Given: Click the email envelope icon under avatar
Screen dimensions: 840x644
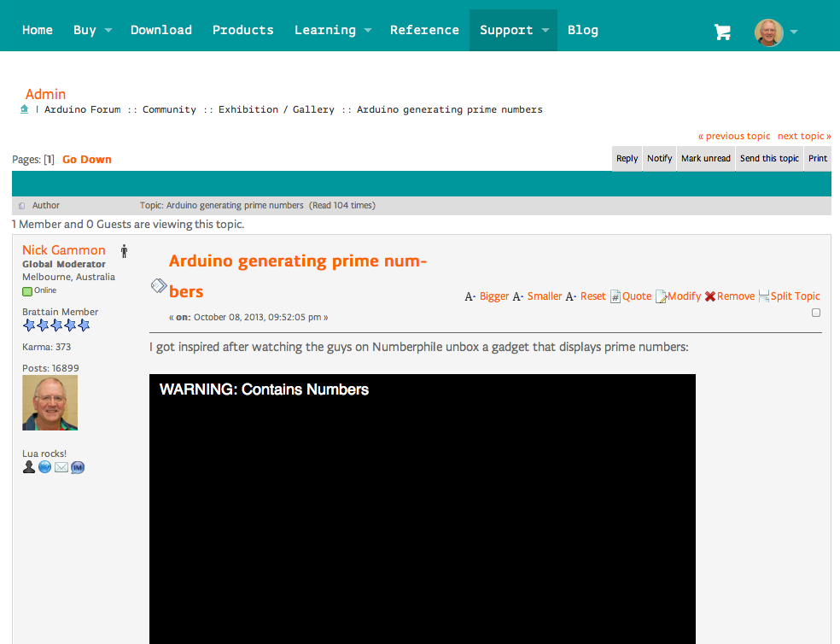Looking at the screenshot, I should pos(61,467).
